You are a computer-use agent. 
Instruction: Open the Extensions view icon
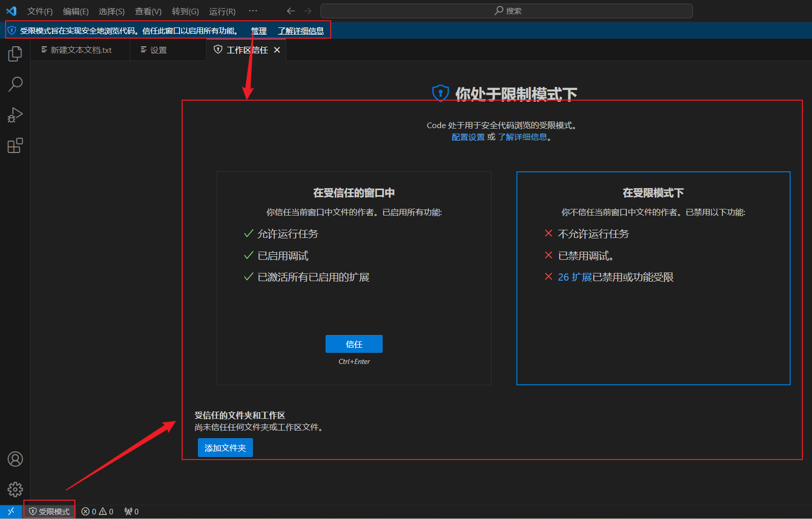[15, 146]
